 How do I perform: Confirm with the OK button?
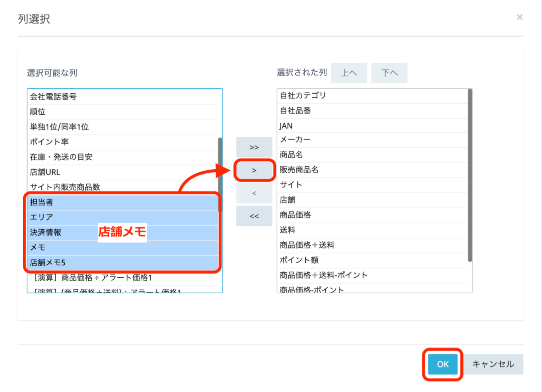coord(443,364)
